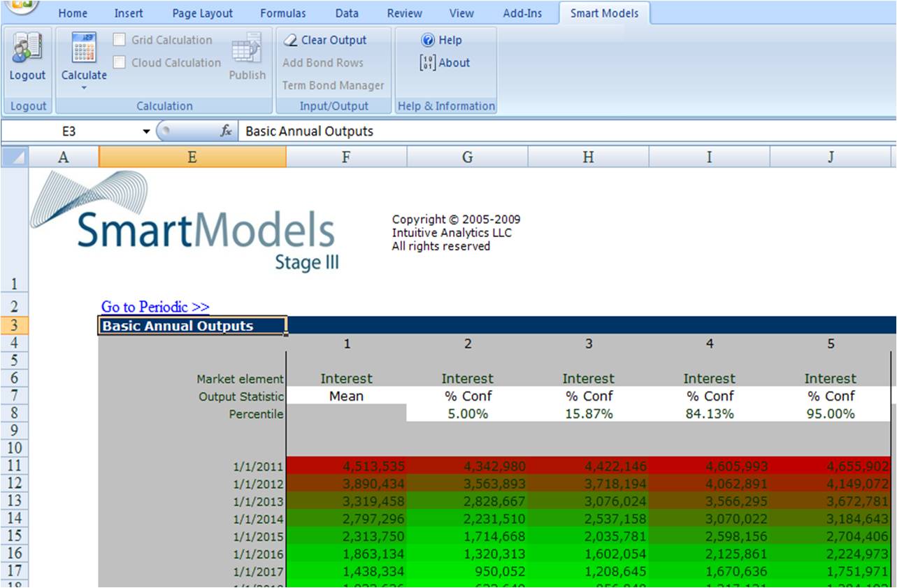The image size is (897, 588).
Task: Open the Name Box dropdown
Action: [147, 131]
